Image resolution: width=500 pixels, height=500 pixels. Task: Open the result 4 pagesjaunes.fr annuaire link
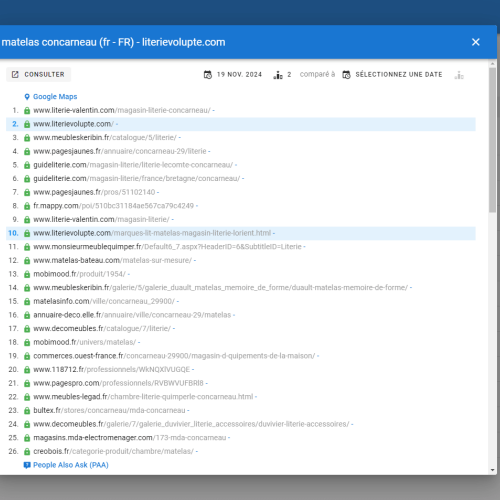click(x=120, y=151)
